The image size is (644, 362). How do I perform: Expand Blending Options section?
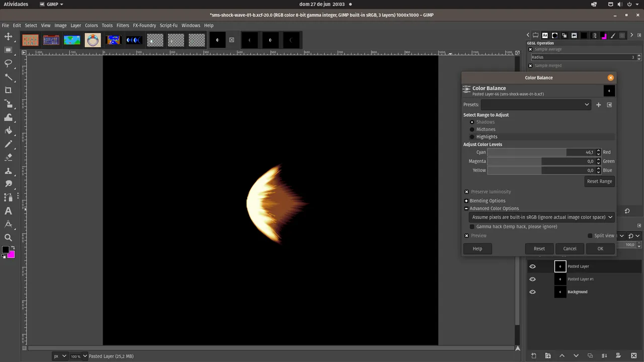click(x=466, y=201)
